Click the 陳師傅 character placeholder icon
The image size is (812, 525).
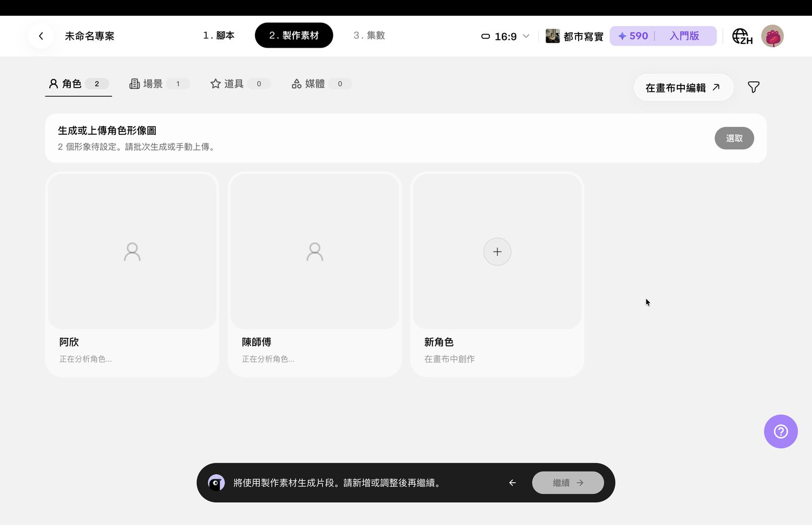pos(315,252)
